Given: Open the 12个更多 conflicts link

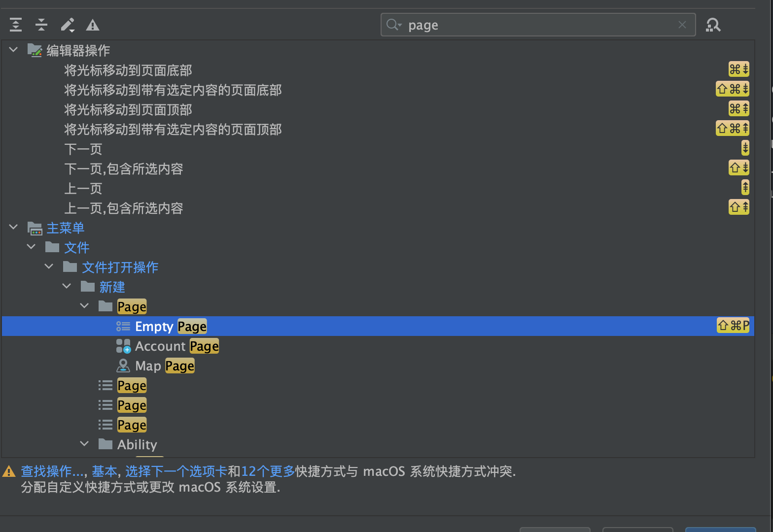Looking at the screenshot, I should point(268,471).
